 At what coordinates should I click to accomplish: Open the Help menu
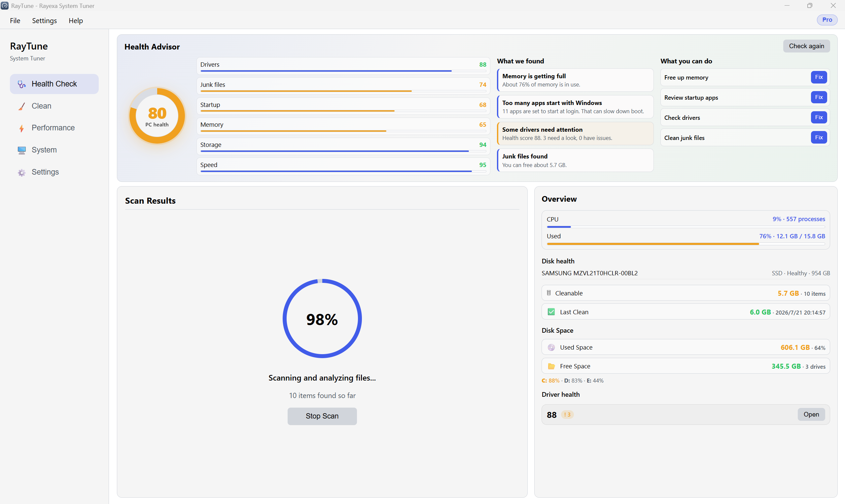pos(76,20)
